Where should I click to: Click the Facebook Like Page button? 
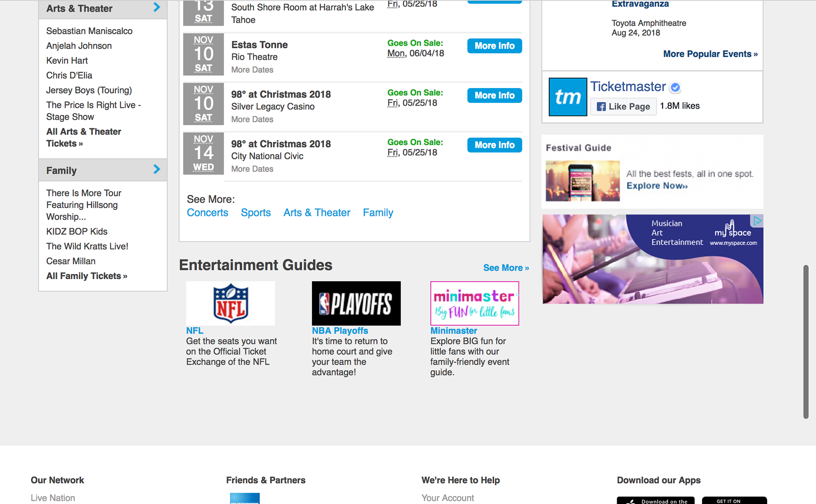(623, 106)
